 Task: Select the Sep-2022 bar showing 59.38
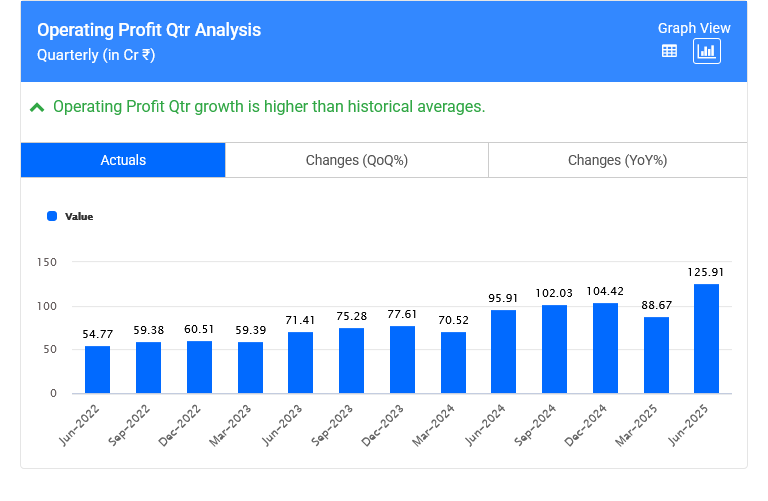point(148,367)
